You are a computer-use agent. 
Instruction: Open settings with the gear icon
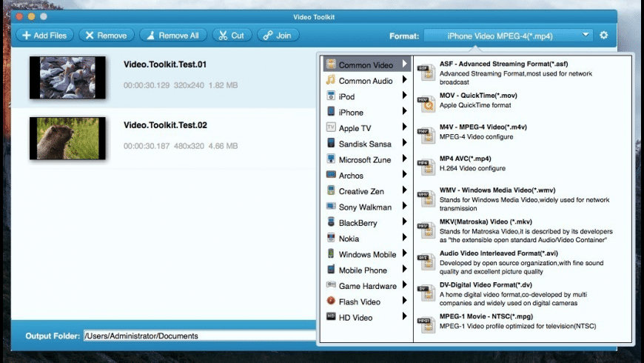point(603,36)
